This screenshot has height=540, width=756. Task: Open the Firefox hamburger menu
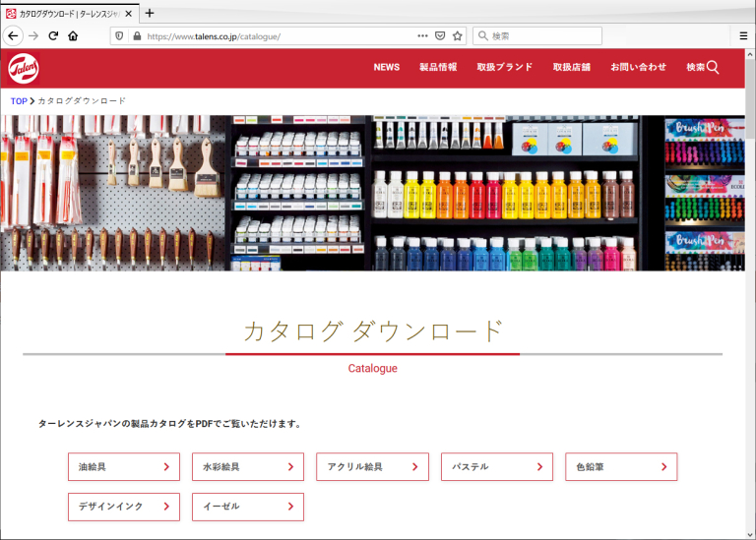coord(743,35)
